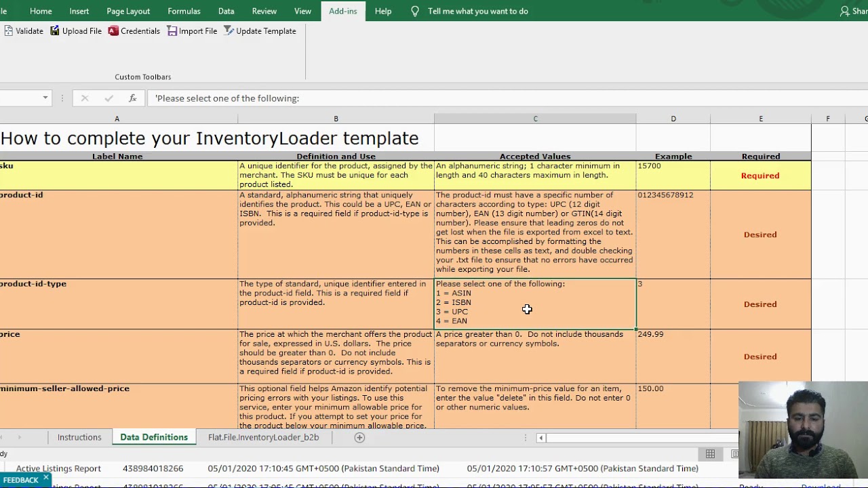Select the Data Definitions sheet tab
The width and height of the screenshot is (868, 488).
[154, 438]
